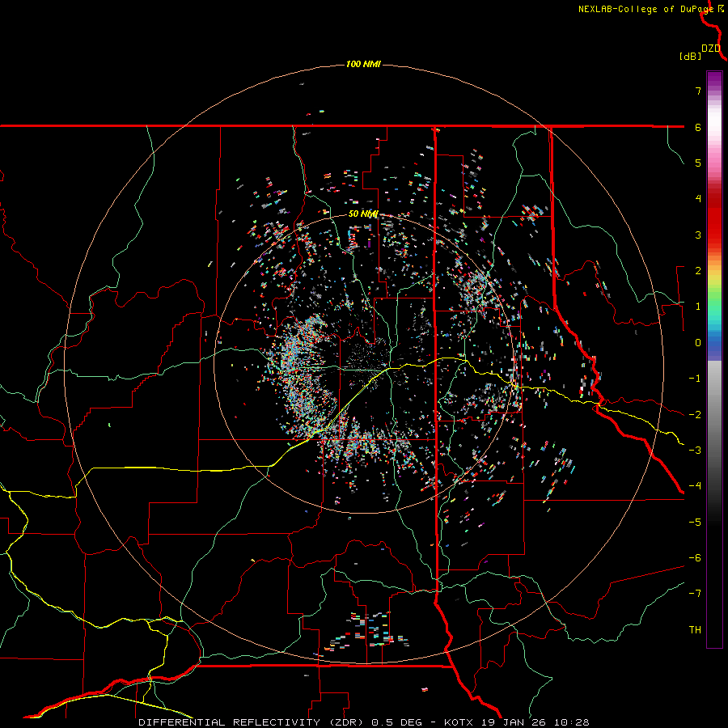Click the purple band at the top of the color bar

(x=714, y=80)
